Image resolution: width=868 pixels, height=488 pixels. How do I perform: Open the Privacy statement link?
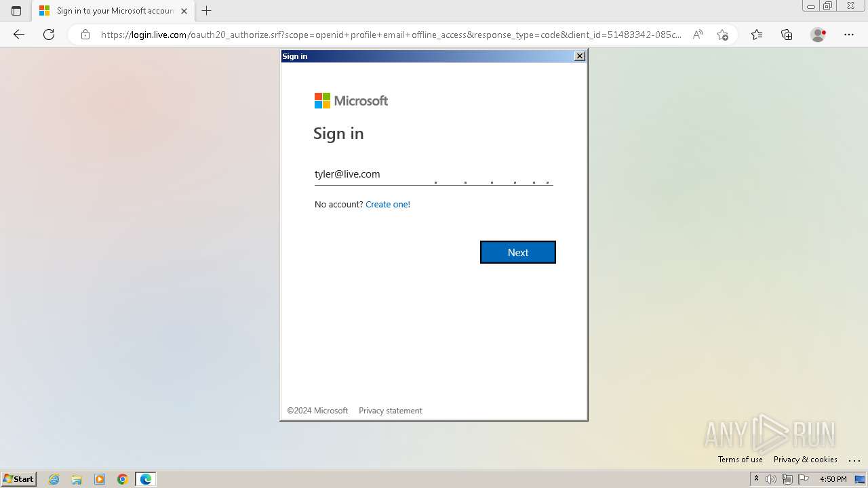tap(391, 411)
